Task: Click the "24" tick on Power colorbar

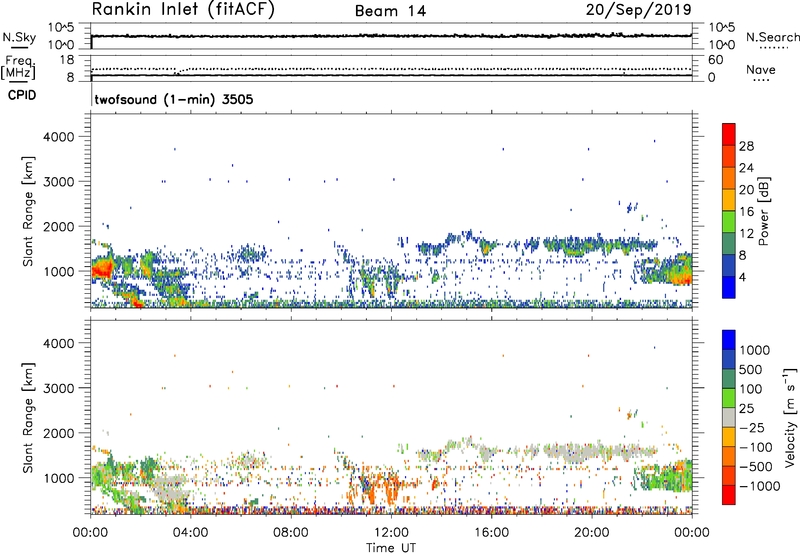Action: coord(746,168)
